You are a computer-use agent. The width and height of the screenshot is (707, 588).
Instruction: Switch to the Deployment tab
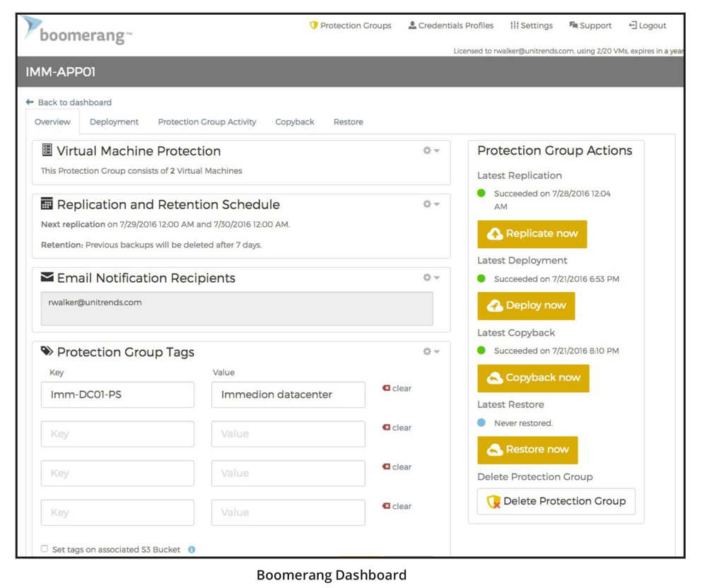[114, 122]
